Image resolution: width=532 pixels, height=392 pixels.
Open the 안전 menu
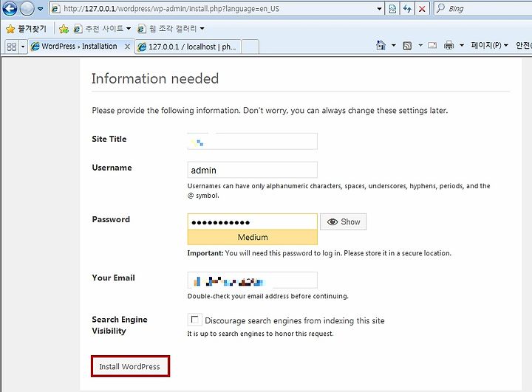[x=523, y=45]
